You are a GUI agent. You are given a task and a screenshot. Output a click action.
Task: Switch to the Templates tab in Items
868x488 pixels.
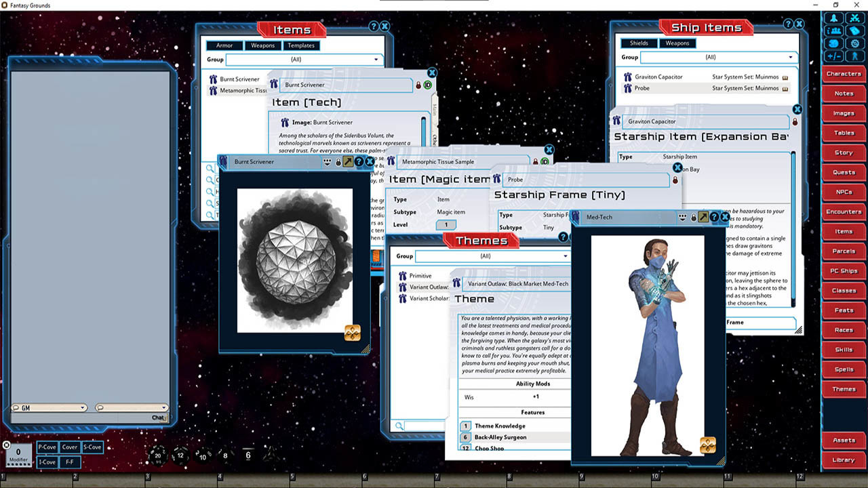pos(301,45)
